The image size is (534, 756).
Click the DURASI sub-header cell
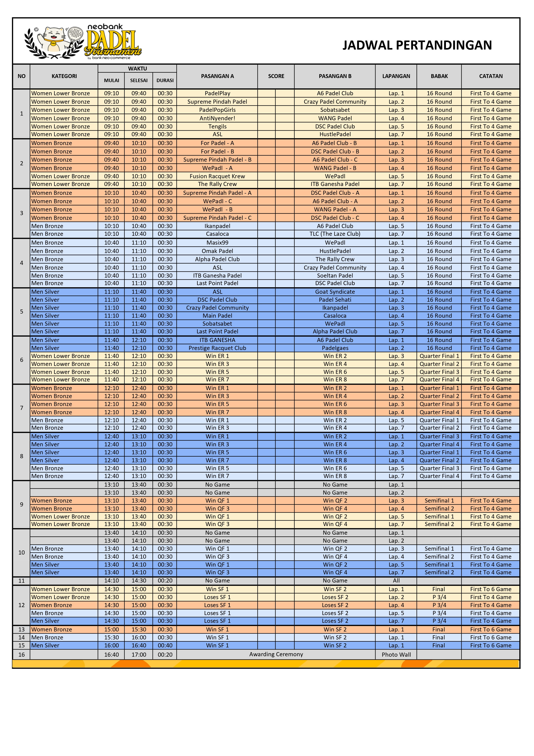point(165,80)
